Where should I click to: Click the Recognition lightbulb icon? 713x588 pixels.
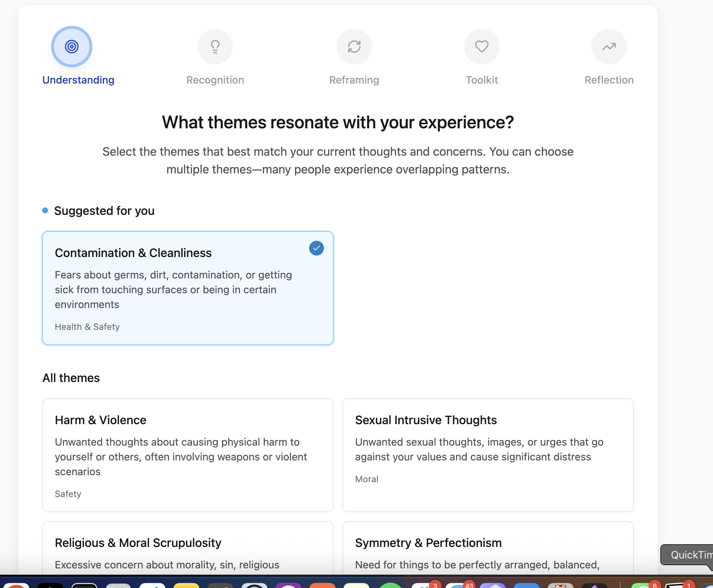click(215, 47)
